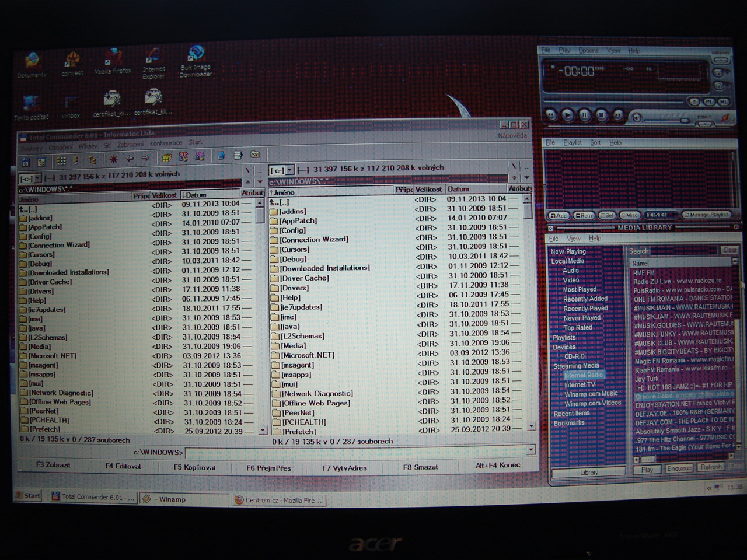This screenshot has width=747, height=560.
Task: Click the pack files cube icon
Action: [167, 157]
